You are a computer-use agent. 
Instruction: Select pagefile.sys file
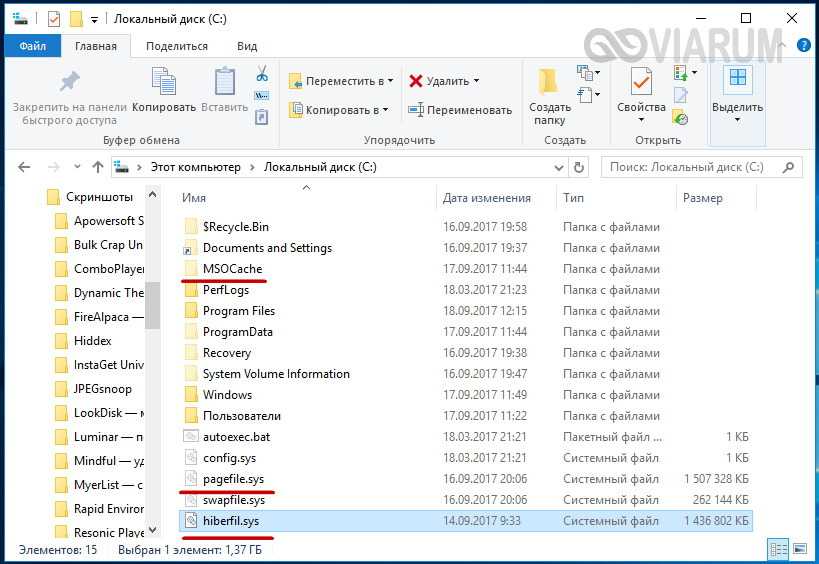click(x=233, y=479)
